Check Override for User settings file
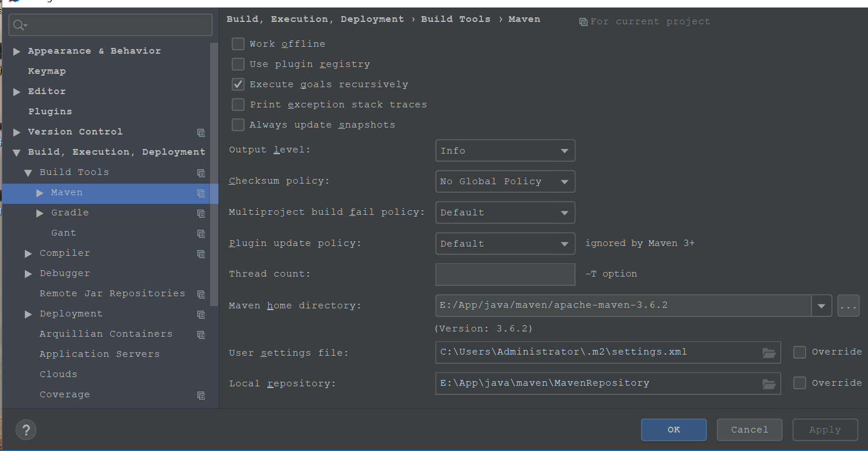The height and width of the screenshot is (451, 868). (799, 352)
